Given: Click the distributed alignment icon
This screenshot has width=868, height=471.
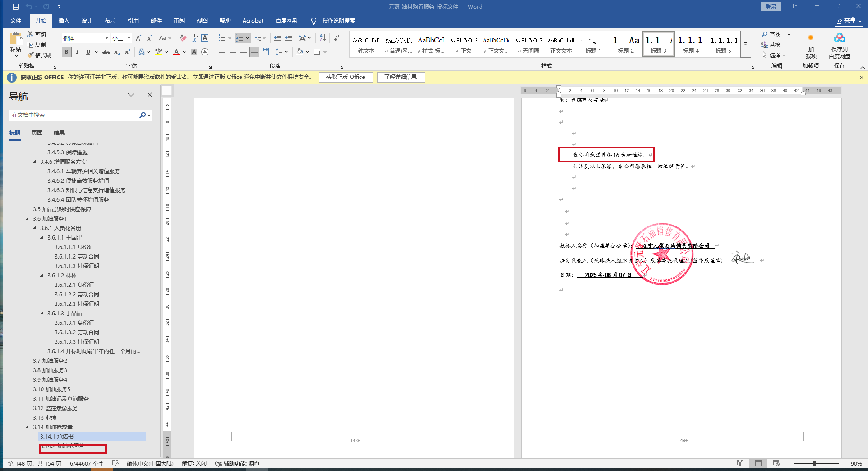Looking at the screenshot, I should (x=265, y=52).
